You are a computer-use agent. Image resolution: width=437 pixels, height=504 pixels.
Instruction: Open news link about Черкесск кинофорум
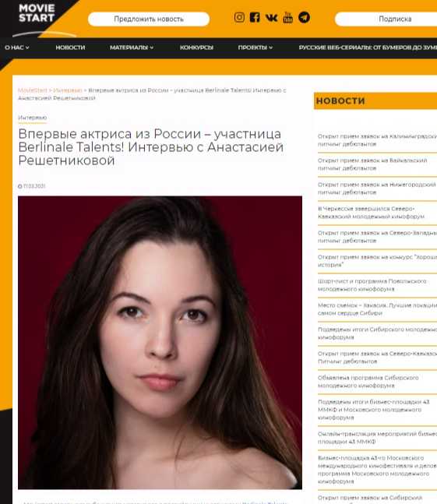click(371, 213)
